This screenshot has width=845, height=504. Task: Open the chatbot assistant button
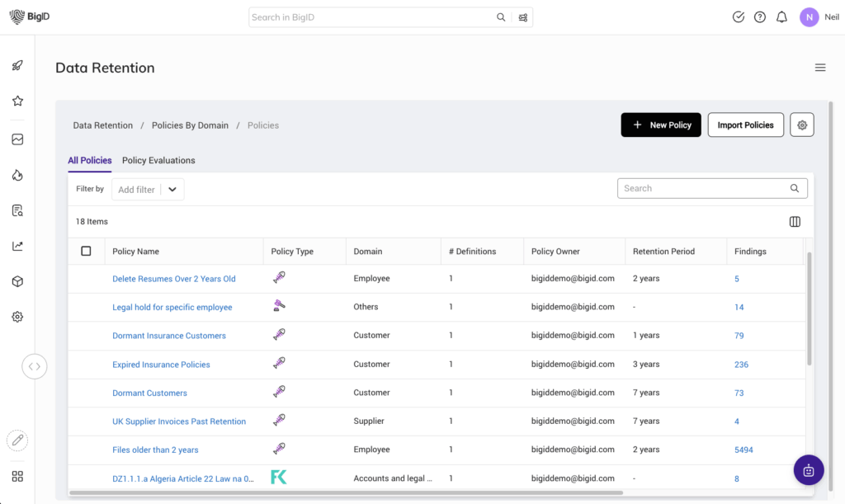tap(808, 470)
